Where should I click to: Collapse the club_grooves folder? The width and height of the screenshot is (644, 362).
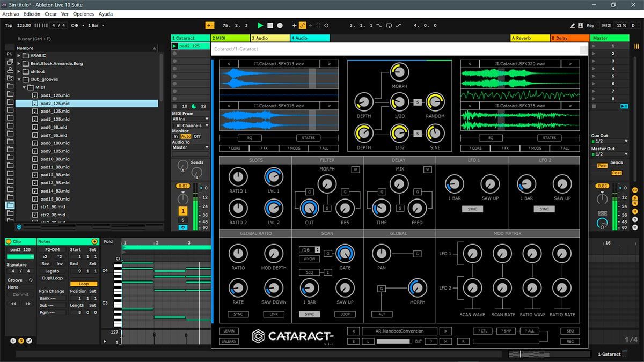tap(19, 79)
